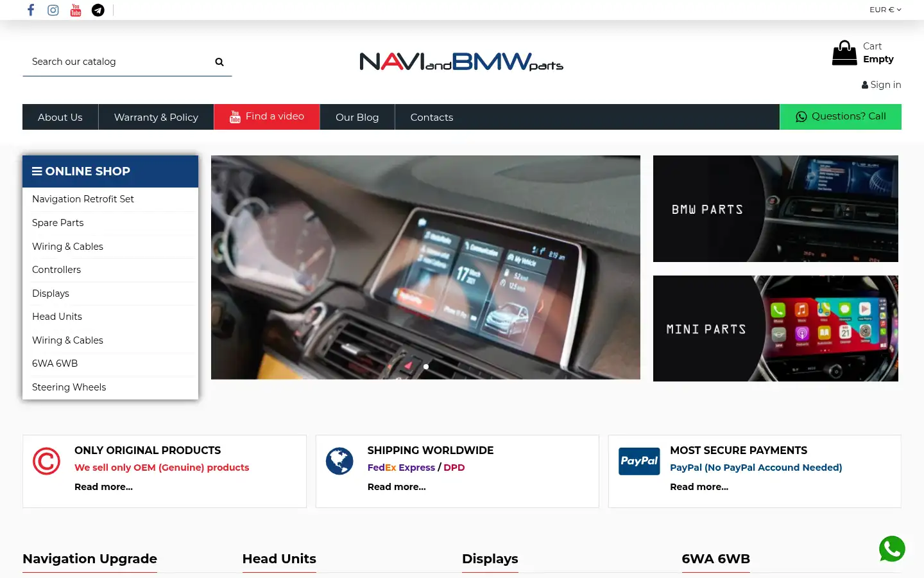Open the EUR € currency dropdown

pos(886,10)
